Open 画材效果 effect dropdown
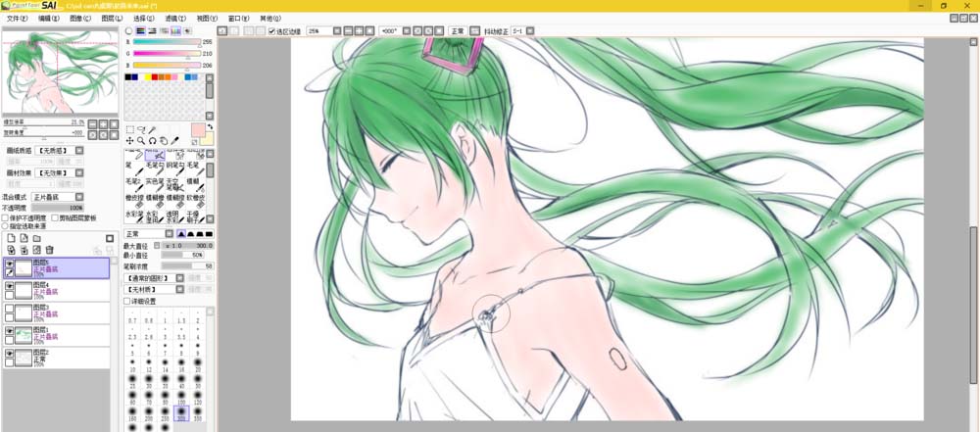The height and width of the screenshot is (432, 980). point(79,173)
